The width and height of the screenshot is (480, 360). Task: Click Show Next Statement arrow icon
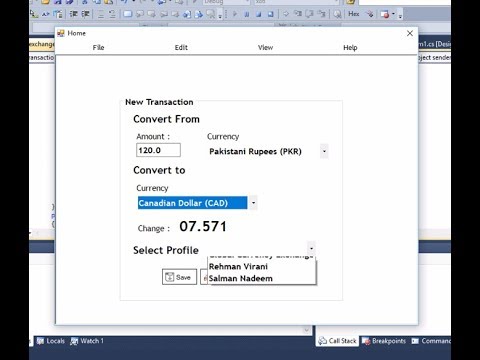(286, 14)
